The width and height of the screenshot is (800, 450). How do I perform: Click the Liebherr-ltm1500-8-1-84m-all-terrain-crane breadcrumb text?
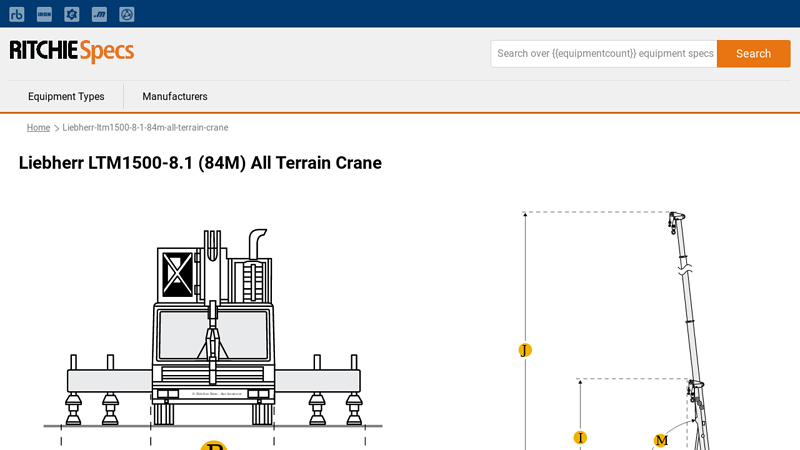tap(145, 128)
